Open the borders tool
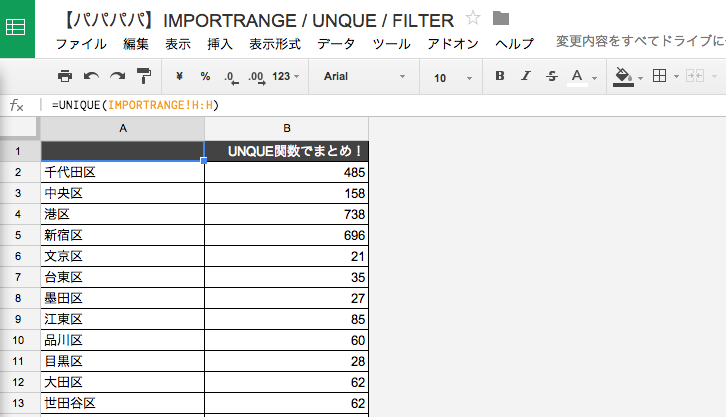This screenshot has height=417, width=726. (659, 75)
